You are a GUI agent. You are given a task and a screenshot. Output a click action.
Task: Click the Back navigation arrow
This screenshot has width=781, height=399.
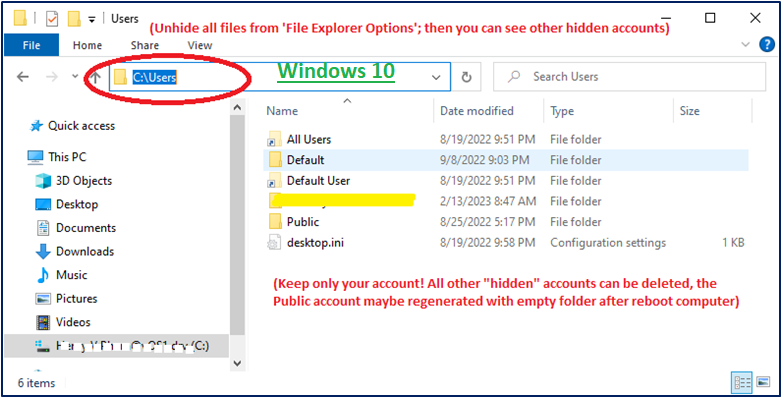point(22,77)
